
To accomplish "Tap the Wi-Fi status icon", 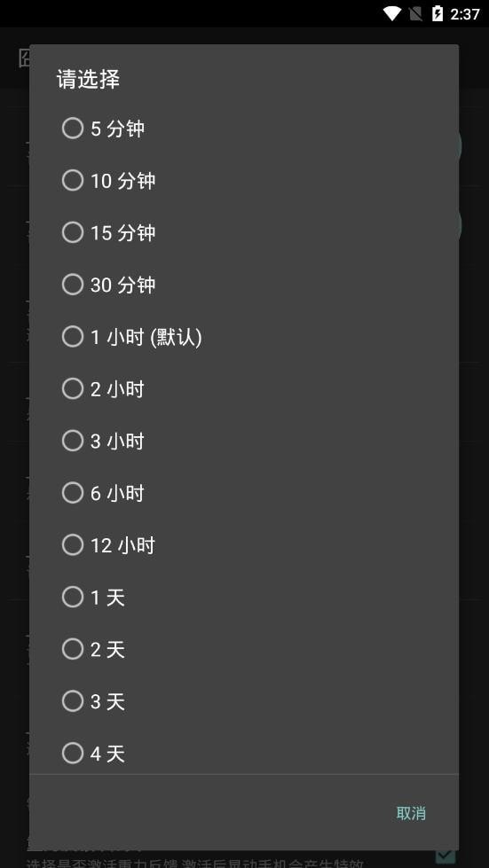I will [x=391, y=14].
